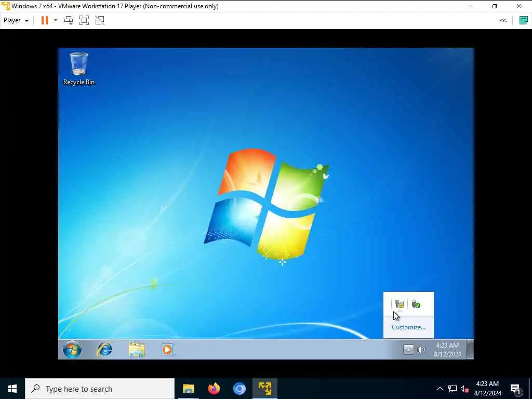
Task: Open host clock showing 8/12/2024
Action: [487, 389]
